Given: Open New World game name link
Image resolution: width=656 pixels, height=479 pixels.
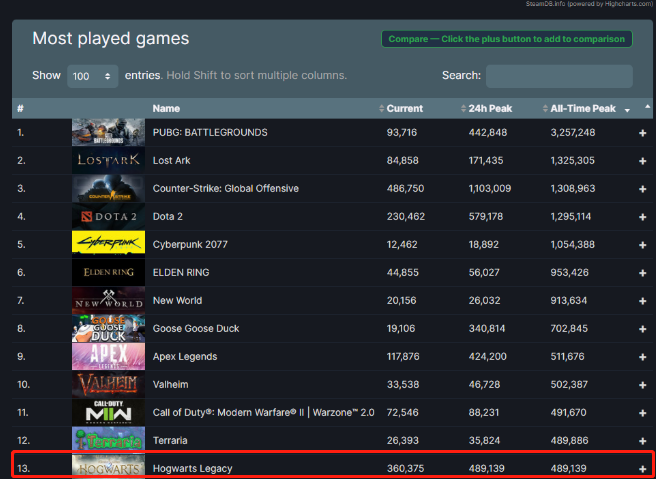Looking at the screenshot, I should click(177, 300).
